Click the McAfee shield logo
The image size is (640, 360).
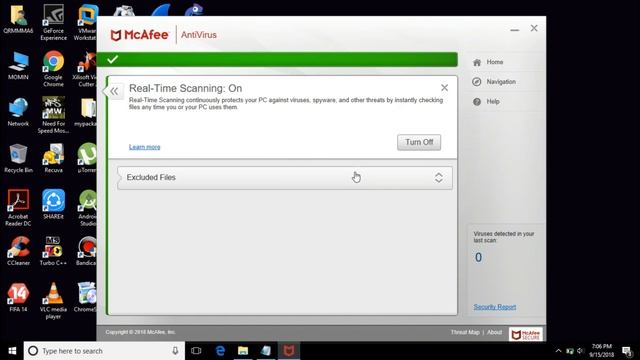point(116,35)
